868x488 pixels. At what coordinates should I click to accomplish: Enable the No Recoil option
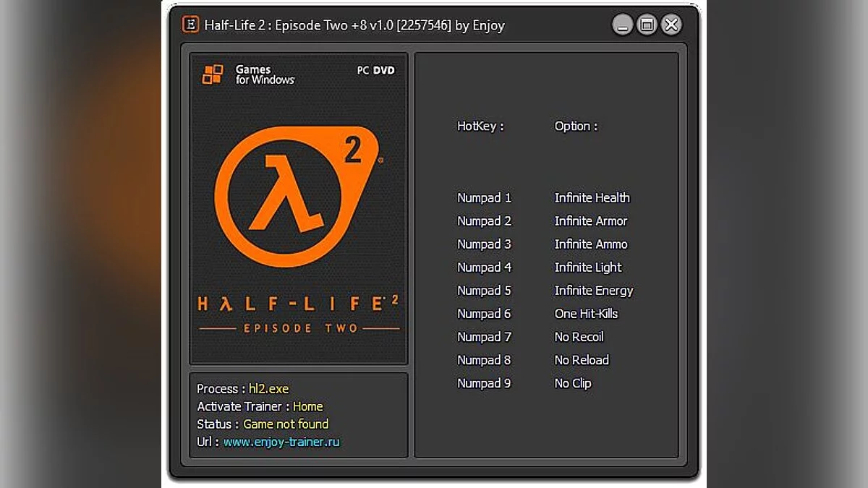tap(578, 336)
